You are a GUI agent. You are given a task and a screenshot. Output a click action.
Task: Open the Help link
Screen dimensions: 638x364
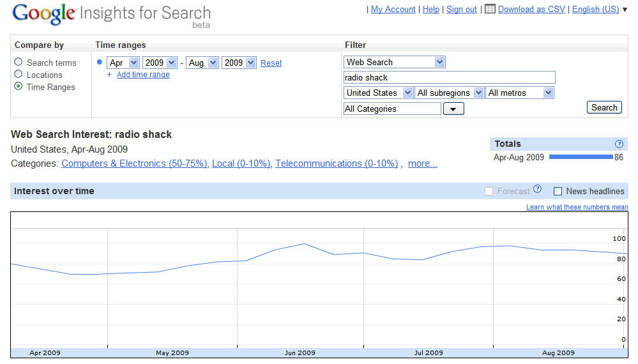(x=431, y=10)
